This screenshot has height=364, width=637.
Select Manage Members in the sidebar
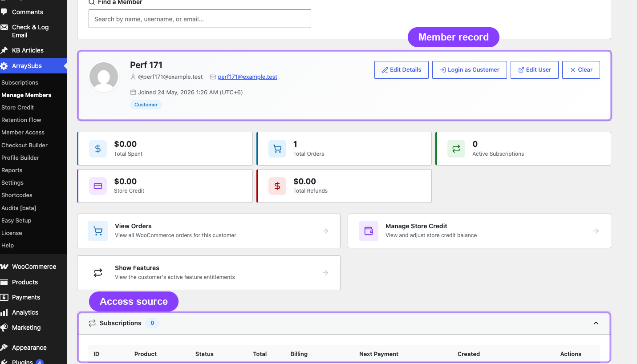pyautogui.click(x=26, y=95)
